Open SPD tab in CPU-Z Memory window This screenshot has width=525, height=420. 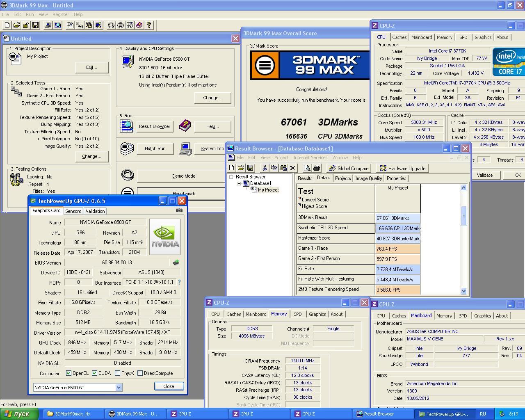click(x=297, y=314)
